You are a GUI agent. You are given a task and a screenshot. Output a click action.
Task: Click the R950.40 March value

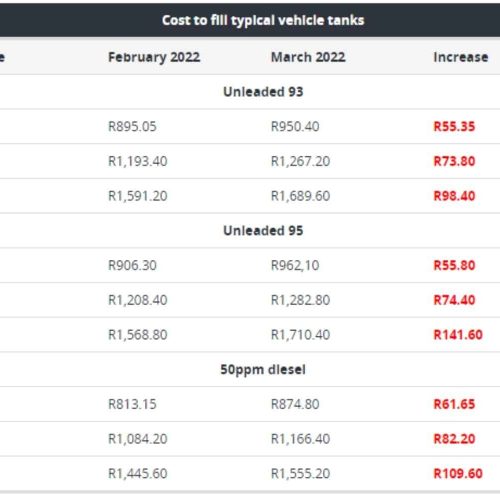coord(295,127)
